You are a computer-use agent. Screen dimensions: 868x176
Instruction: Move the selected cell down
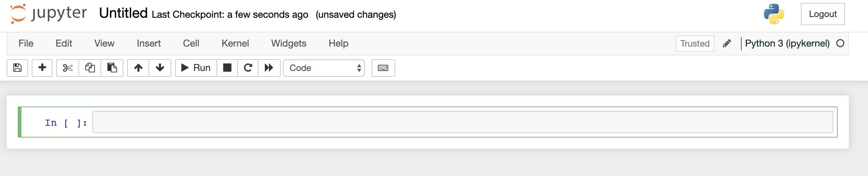point(160,68)
